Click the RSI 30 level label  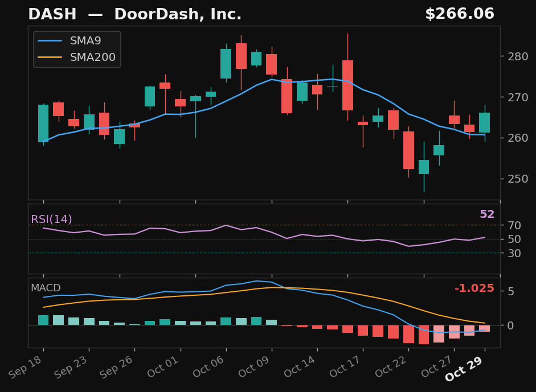[514, 253]
